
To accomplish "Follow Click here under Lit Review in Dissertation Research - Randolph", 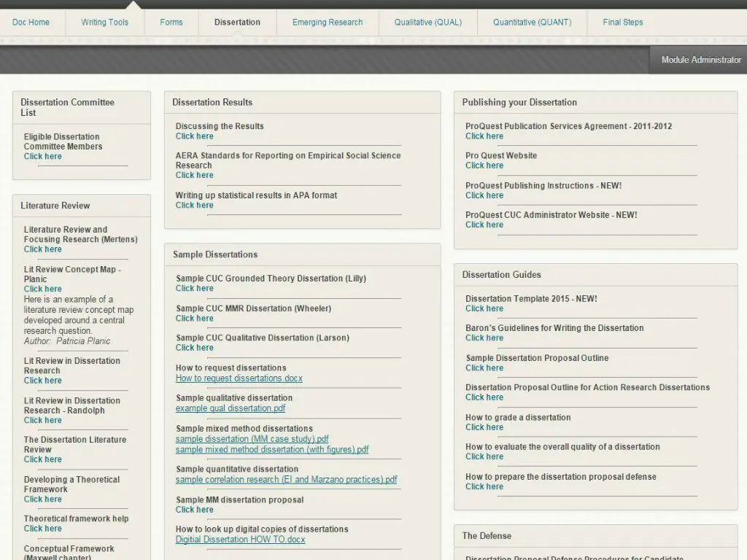I will pos(43,420).
